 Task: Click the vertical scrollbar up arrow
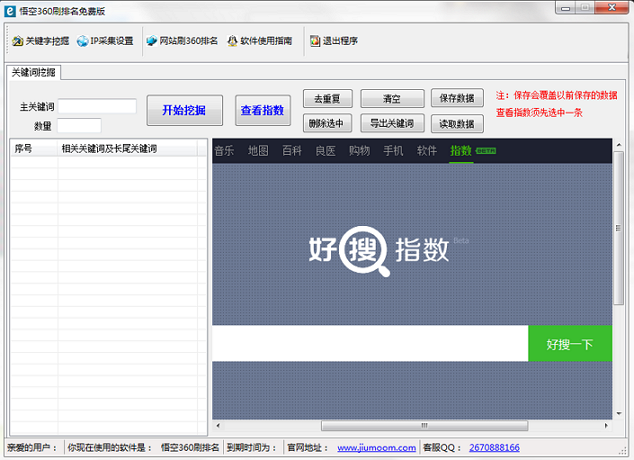pyautogui.click(x=619, y=145)
